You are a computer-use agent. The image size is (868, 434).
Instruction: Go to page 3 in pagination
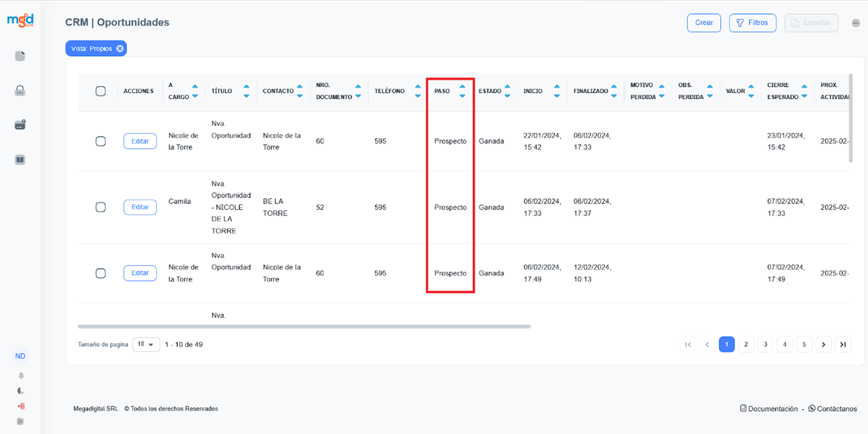pos(765,345)
